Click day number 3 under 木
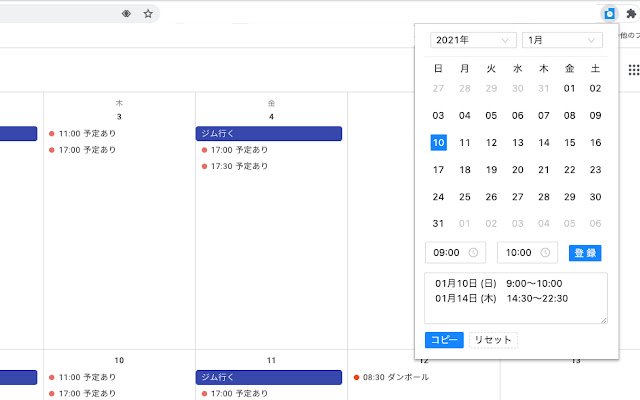 [x=119, y=117]
